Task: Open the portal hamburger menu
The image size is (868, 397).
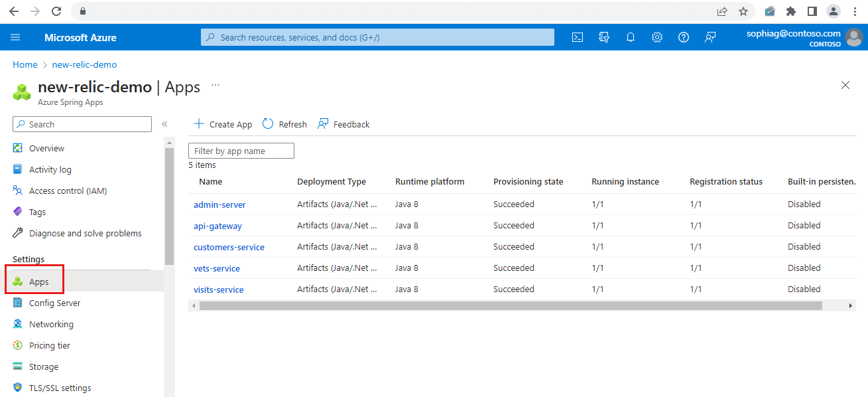Action: (15, 37)
